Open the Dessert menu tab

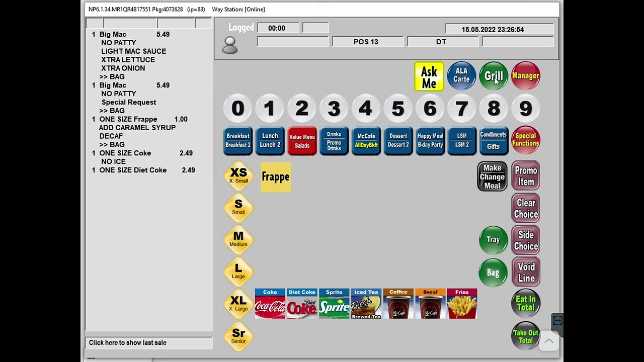tap(398, 141)
